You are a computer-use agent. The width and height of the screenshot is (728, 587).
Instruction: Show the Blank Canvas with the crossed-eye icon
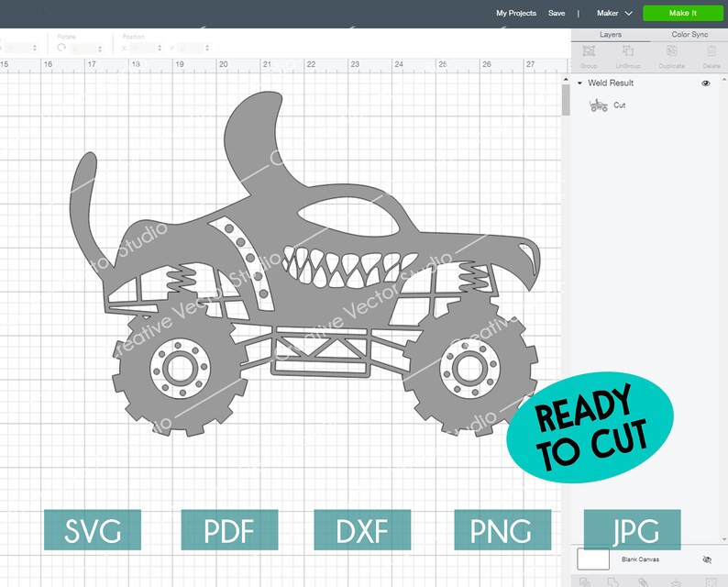click(x=707, y=559)
